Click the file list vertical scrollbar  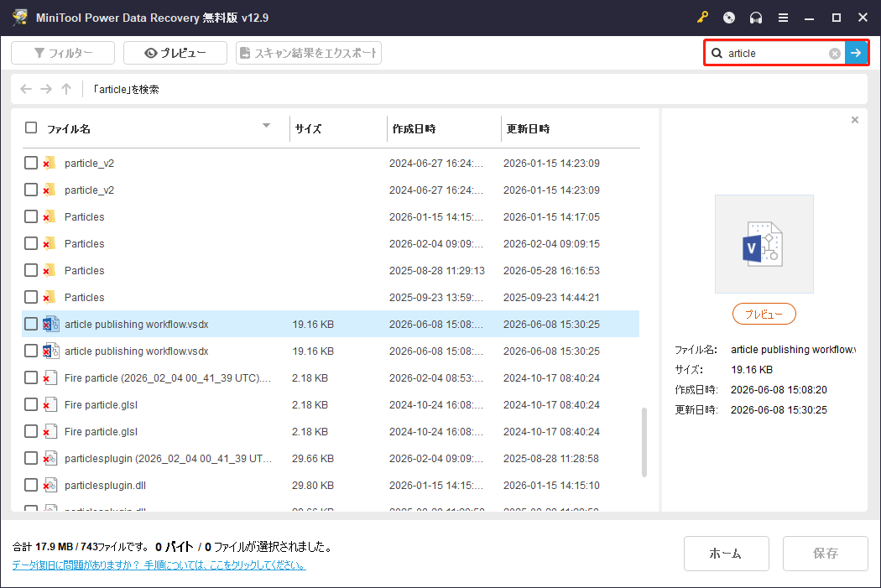click(644, 443)
